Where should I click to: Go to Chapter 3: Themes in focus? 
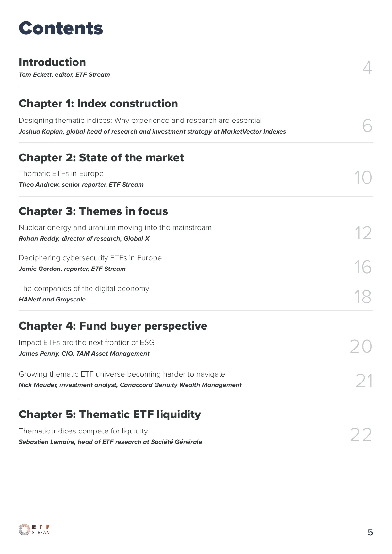click(93, 211)
